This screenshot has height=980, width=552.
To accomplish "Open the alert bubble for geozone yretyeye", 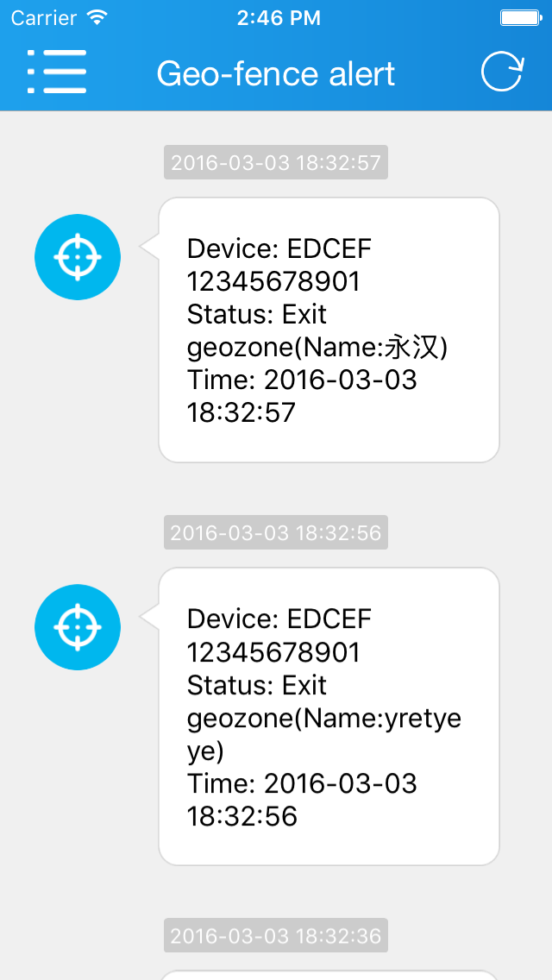I will [x=329, y=716].
